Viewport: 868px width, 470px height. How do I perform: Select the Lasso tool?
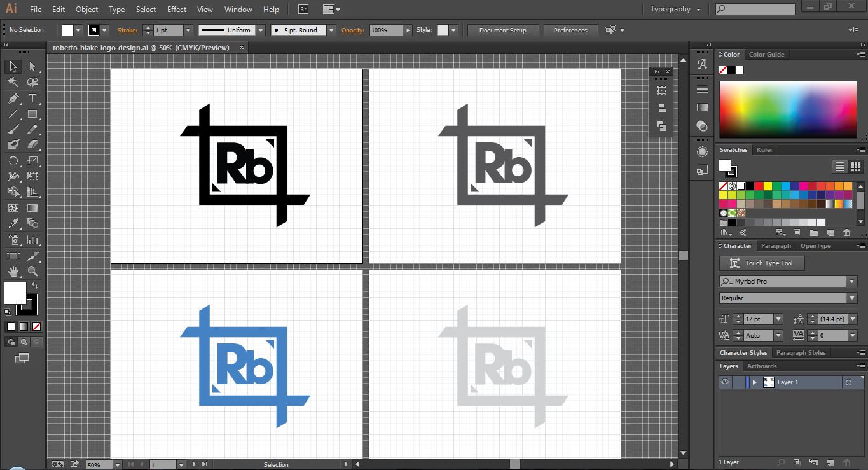(x=32, y=82)
